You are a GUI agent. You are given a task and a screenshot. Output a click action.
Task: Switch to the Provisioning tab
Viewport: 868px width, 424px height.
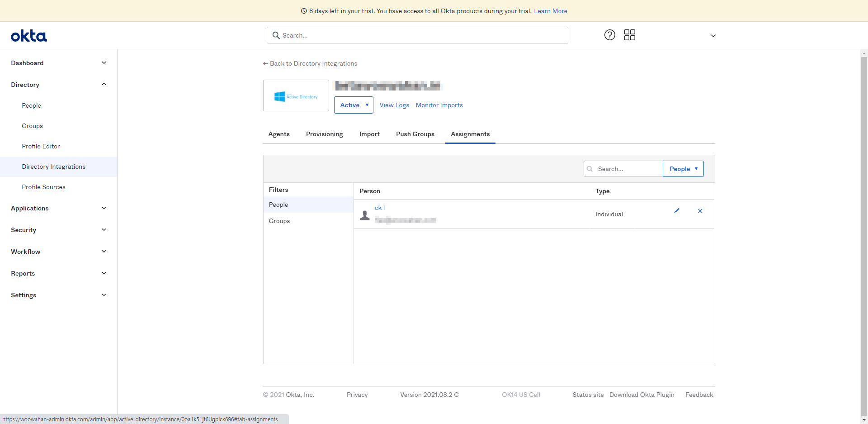[325, 134]
